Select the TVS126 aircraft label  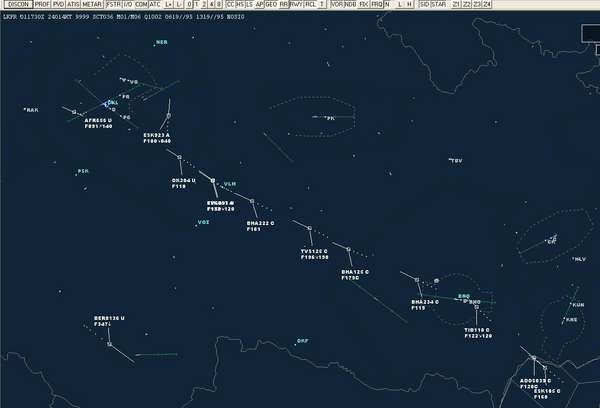315,251
